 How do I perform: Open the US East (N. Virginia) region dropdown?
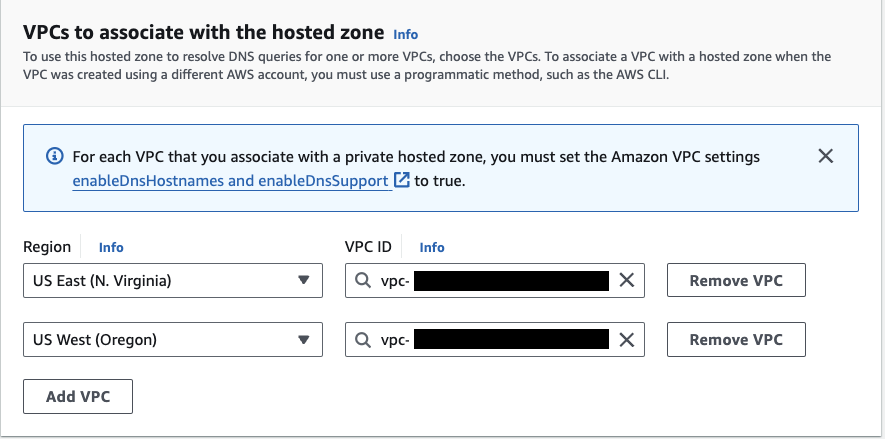pos(160,281)
